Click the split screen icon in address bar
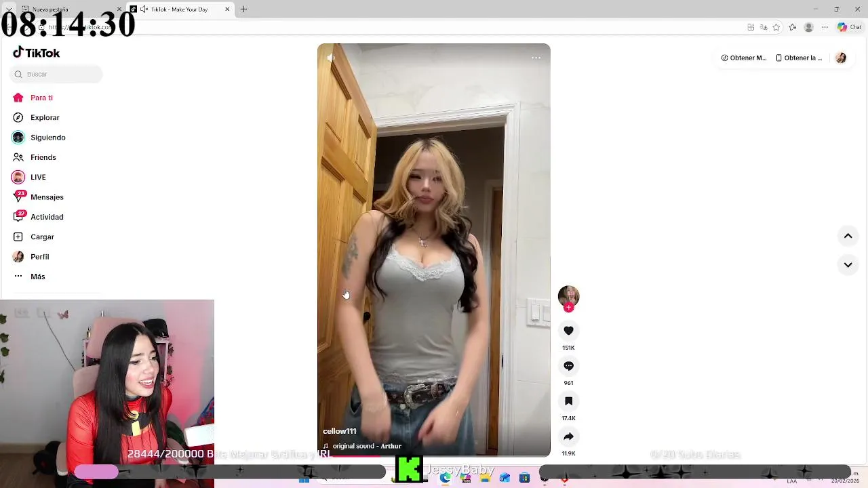The height and width of the screenshot is (488, 868). [751, 27]
